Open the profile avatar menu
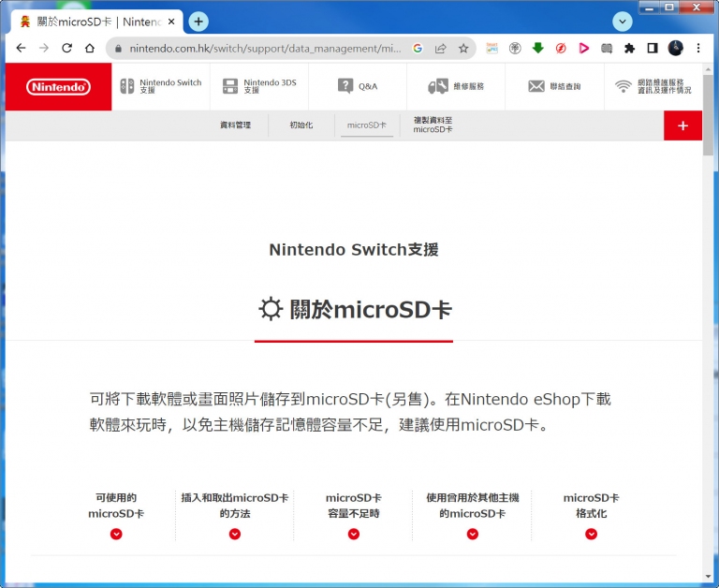 675,48
